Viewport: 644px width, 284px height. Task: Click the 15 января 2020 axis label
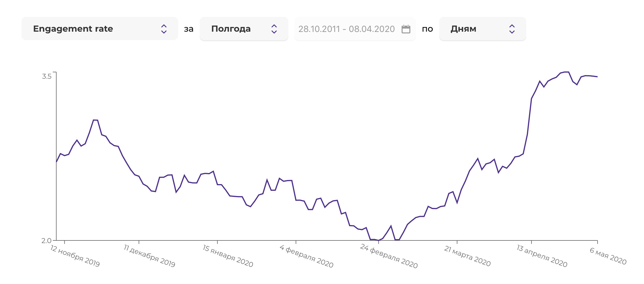pyautogui.click(x=228, y=256)
